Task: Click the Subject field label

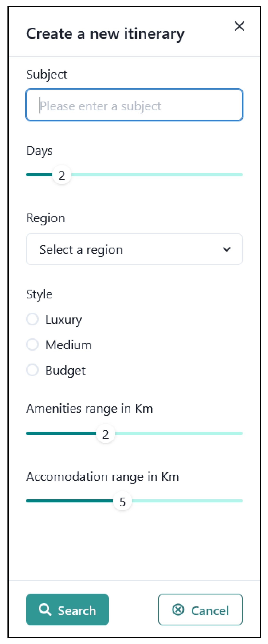Action: pos(47,75)
